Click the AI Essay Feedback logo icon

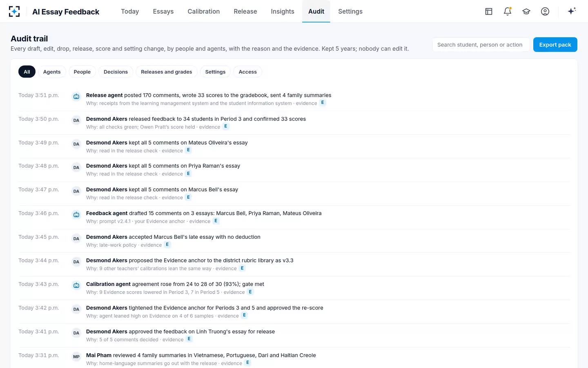14,11
